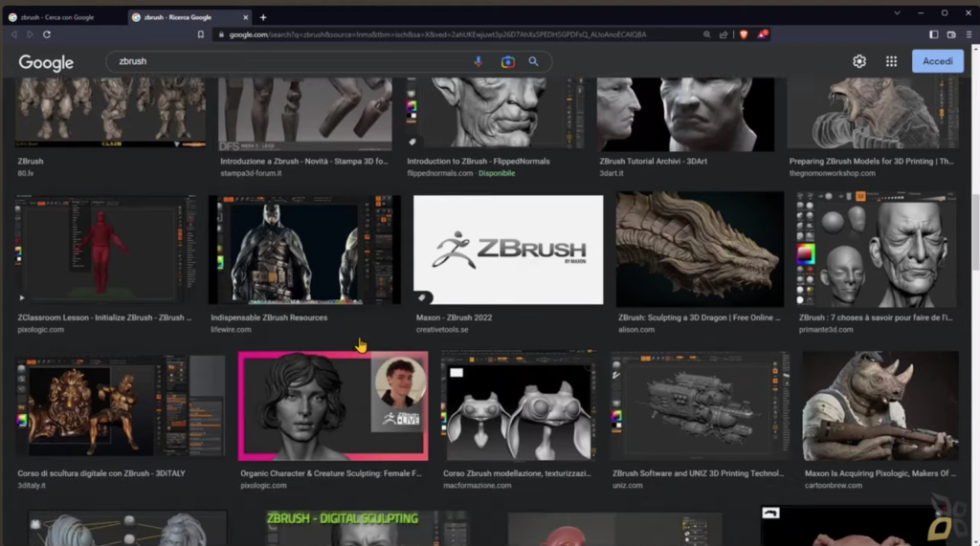The width and height of the screenshot is (980, 546).
Task: Open a new browser tab with plus
Action: 263,17
